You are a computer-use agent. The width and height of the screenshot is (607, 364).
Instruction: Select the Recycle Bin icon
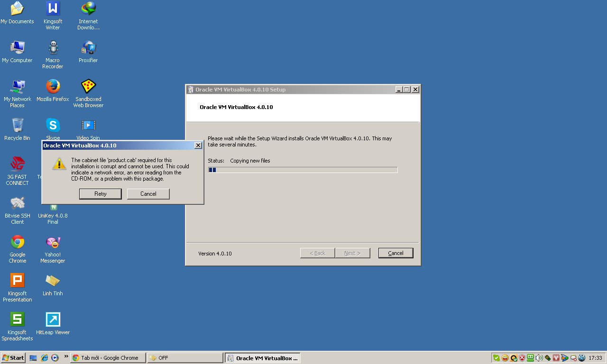(17, 129)
